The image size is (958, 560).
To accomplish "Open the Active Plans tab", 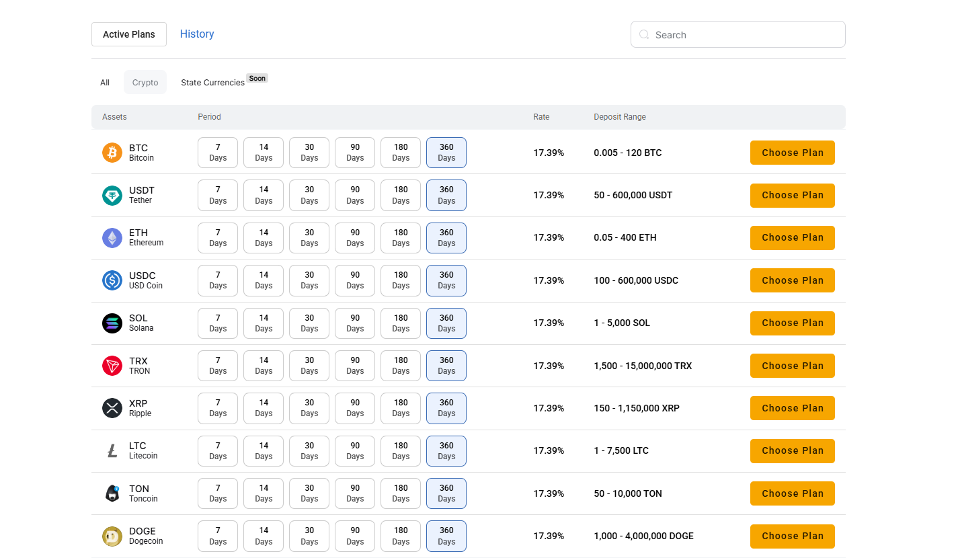I will pyautogui.click(x=129, y=34).
